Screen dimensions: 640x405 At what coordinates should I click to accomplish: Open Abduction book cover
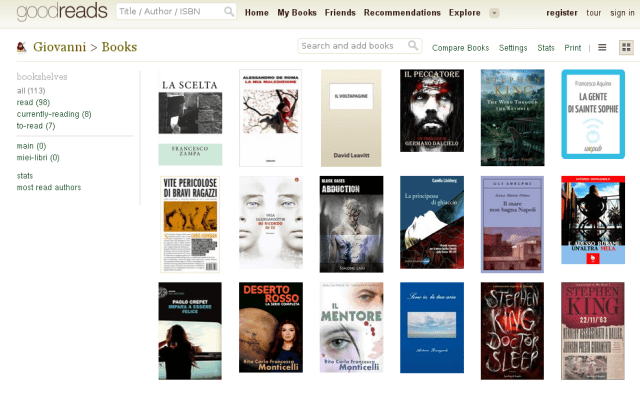pyautogui.click(x=351, y=224)
